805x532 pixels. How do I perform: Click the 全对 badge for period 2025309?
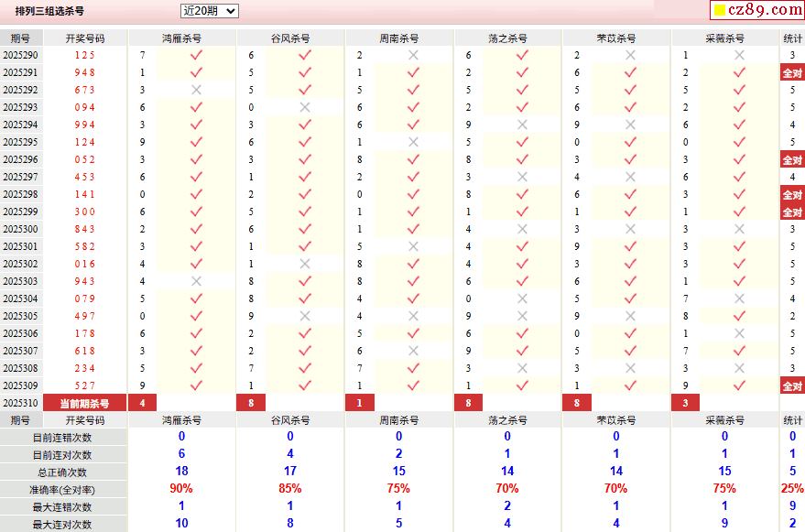click(x=792, y=385)
